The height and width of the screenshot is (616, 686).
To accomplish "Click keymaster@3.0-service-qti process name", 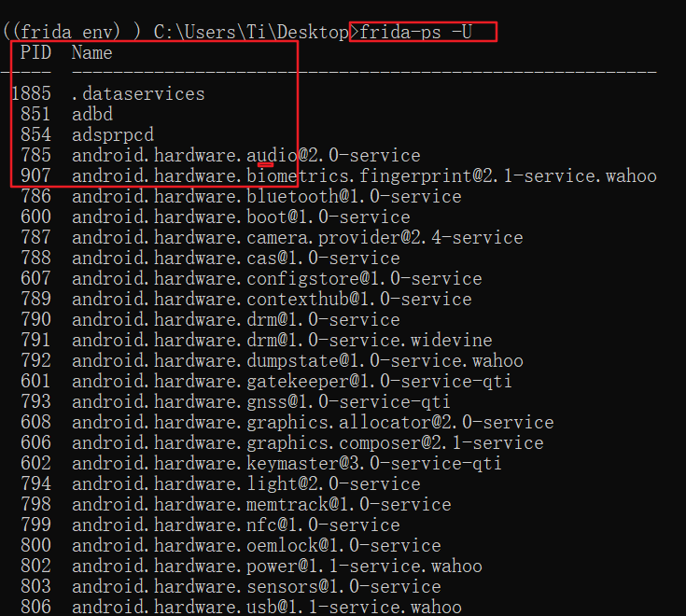I will coord(374,463).
